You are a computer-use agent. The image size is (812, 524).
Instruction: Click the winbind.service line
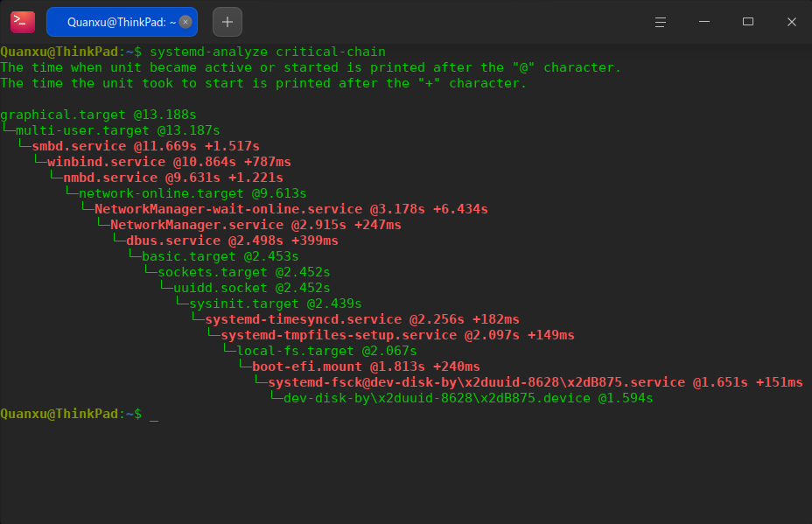pyautogui.click(x=169, y=162)
